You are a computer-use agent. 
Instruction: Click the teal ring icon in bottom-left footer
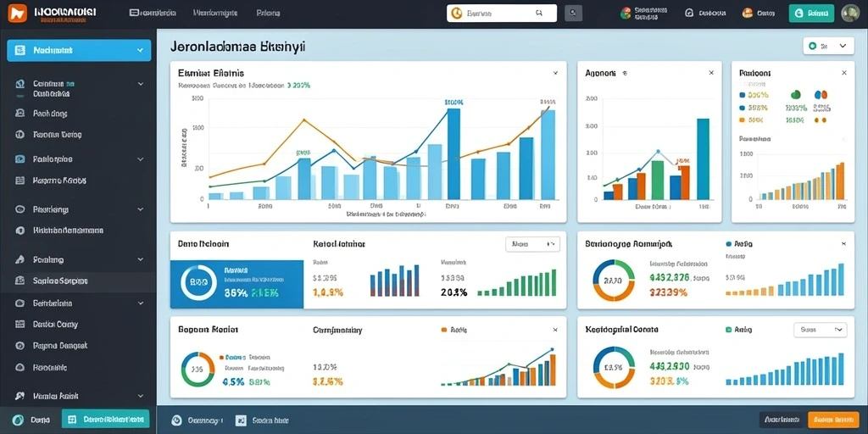(17, 420)
